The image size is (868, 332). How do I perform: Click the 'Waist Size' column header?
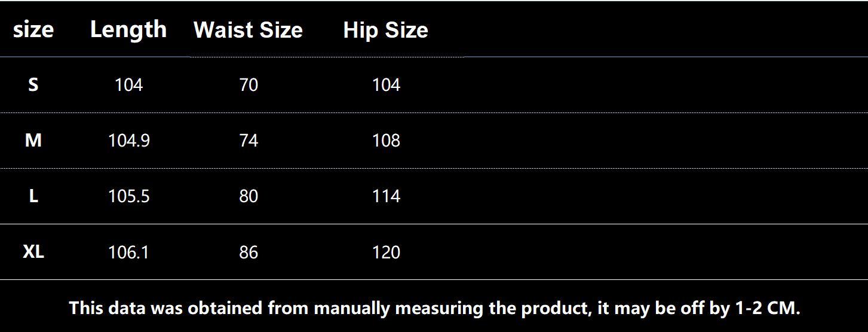pyautogui.click(x=248, y=30)
